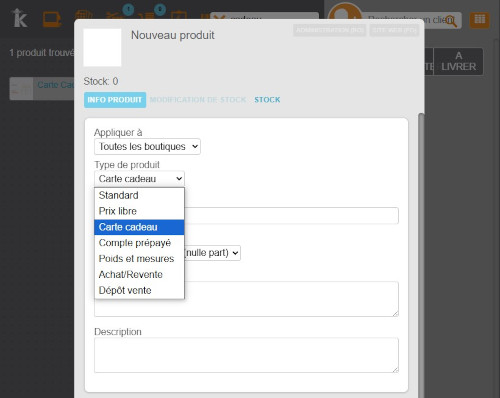The height and width of the screenshot is (398, 500).
Task: Click the A LIVRER button
Action: tap(458, 61)
